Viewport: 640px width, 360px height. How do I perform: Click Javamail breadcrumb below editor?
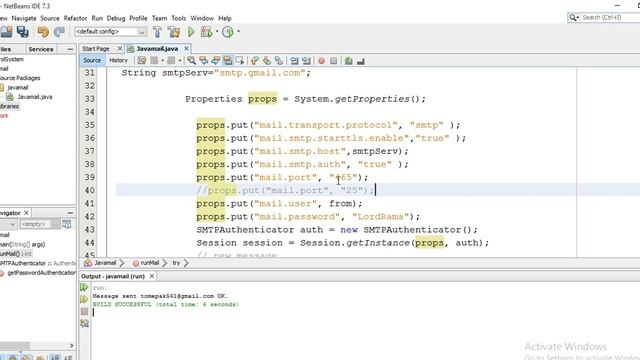(x=105, y=263)
